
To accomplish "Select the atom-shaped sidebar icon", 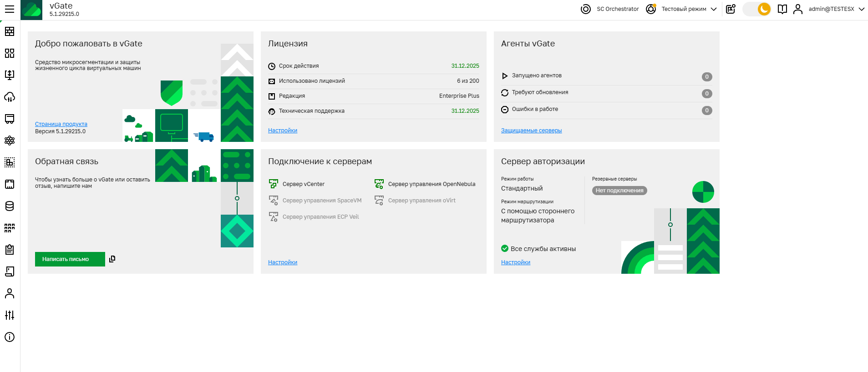I will point(10,141).
